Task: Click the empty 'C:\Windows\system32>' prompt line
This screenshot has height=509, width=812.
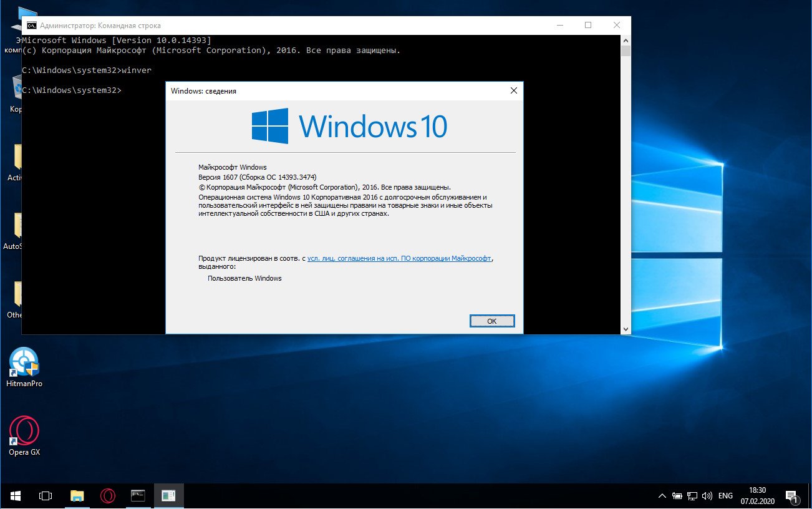Action: coord(71,90)
